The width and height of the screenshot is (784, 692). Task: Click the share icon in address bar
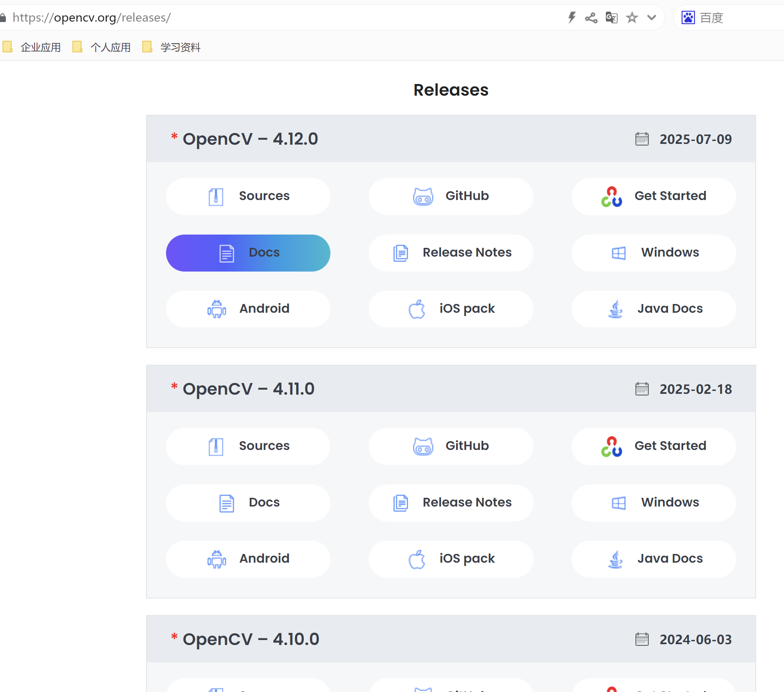pos(591,17)
